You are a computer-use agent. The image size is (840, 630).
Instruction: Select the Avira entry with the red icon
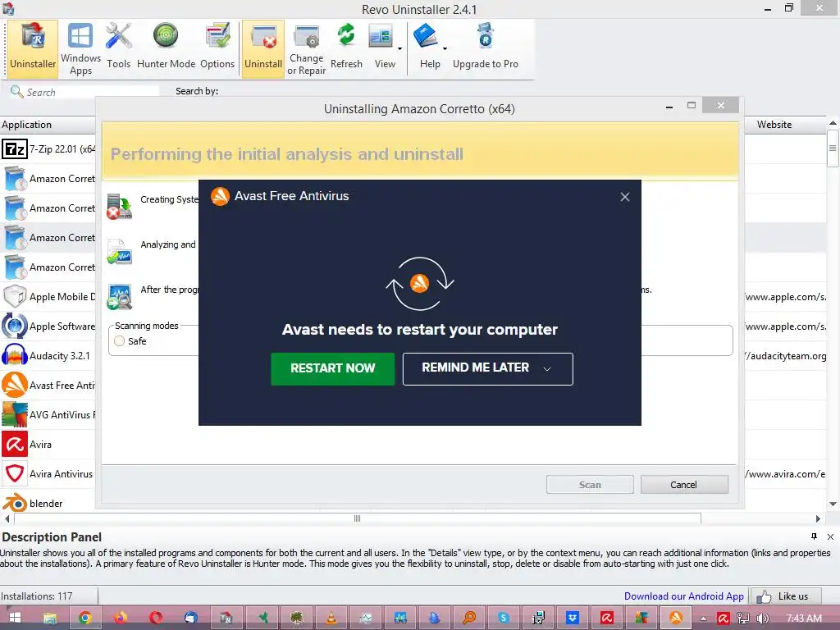pos(48,444)
